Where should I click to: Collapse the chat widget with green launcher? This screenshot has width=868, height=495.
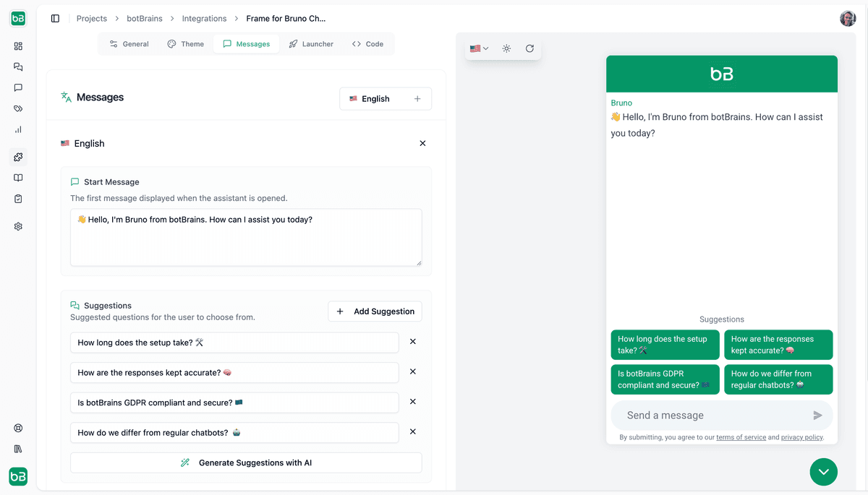click(x=823, y=472)
